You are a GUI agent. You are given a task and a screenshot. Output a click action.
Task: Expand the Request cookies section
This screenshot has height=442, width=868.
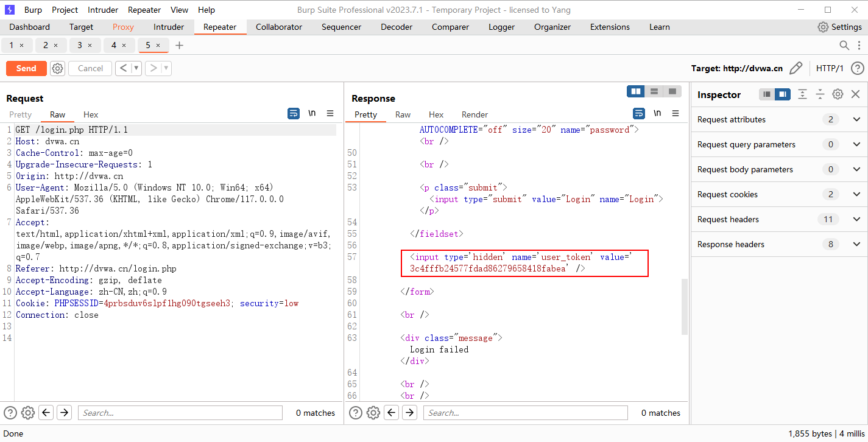coord(856,194)
